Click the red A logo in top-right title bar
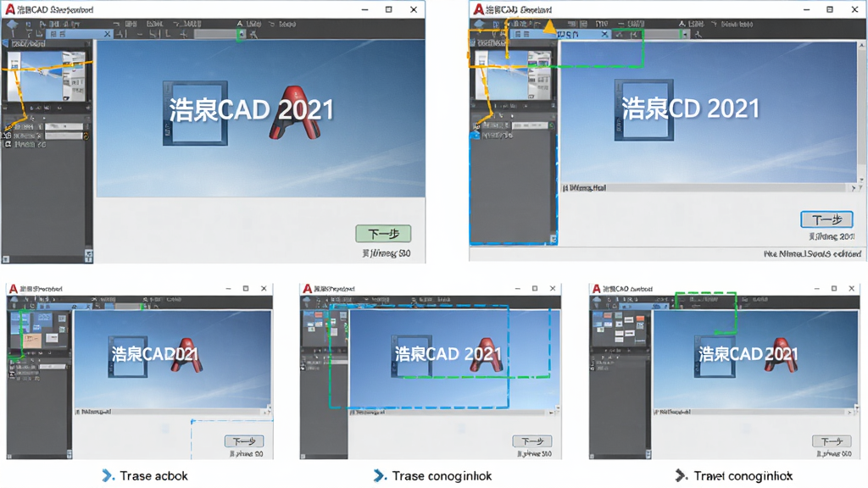 tap(478, 9)
